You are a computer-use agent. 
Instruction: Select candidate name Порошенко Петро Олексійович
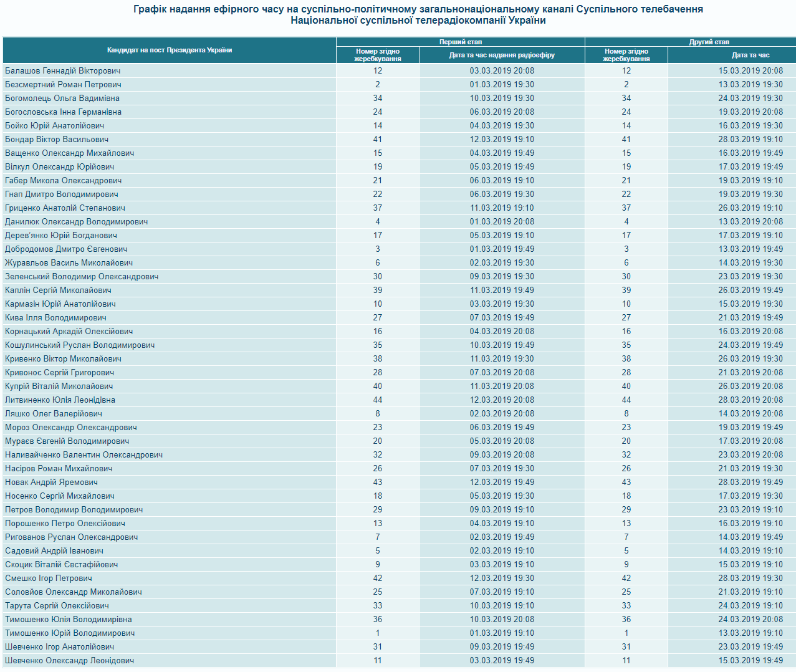65,523
